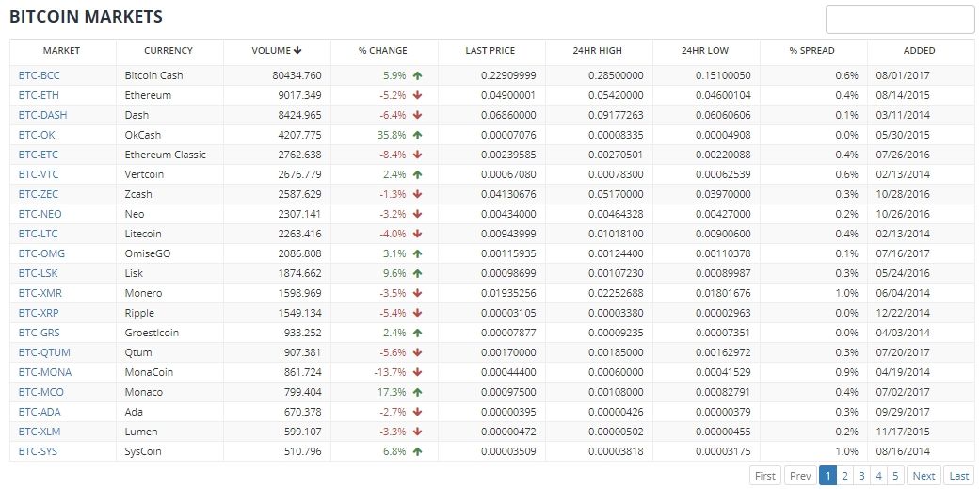Select page 4 in pagination
Image resolution: width=980 pixels, height=489 pixels.
tap(878, 477)
